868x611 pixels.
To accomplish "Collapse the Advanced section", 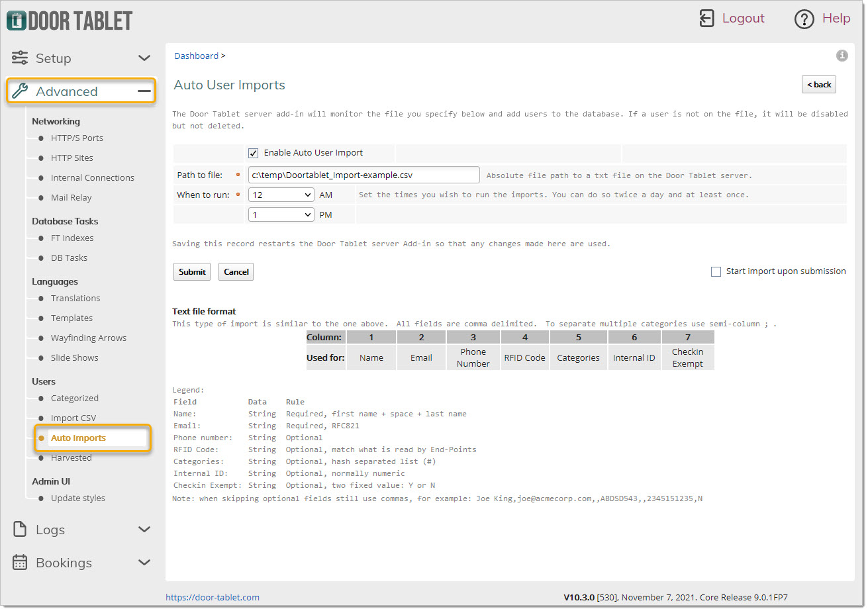I will pyautogui.click(x=144, y=91).
